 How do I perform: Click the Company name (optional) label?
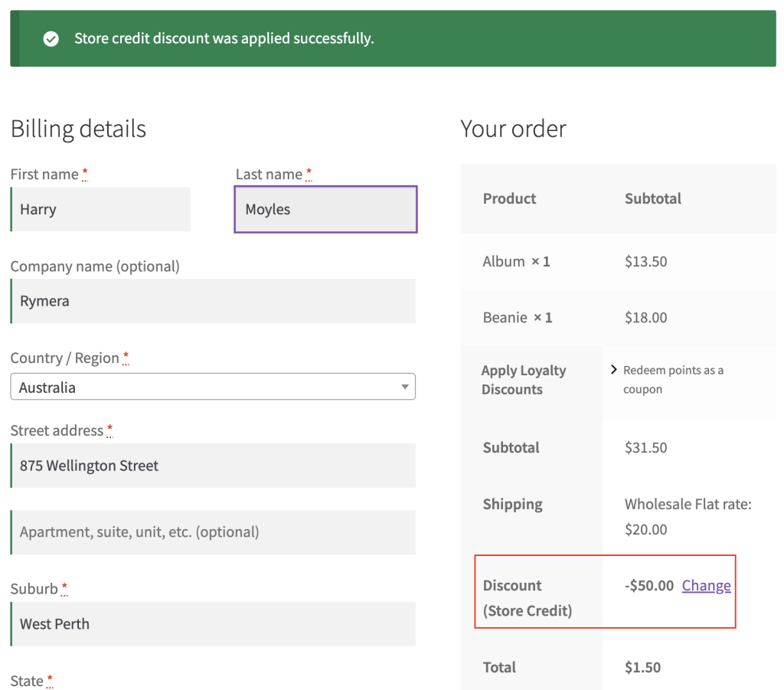click(x=95, y=266)
